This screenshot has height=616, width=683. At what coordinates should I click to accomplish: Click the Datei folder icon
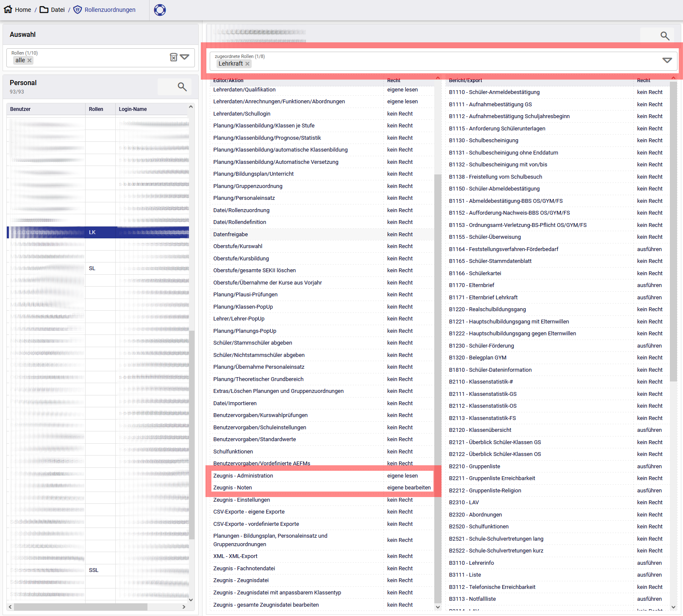44,9
